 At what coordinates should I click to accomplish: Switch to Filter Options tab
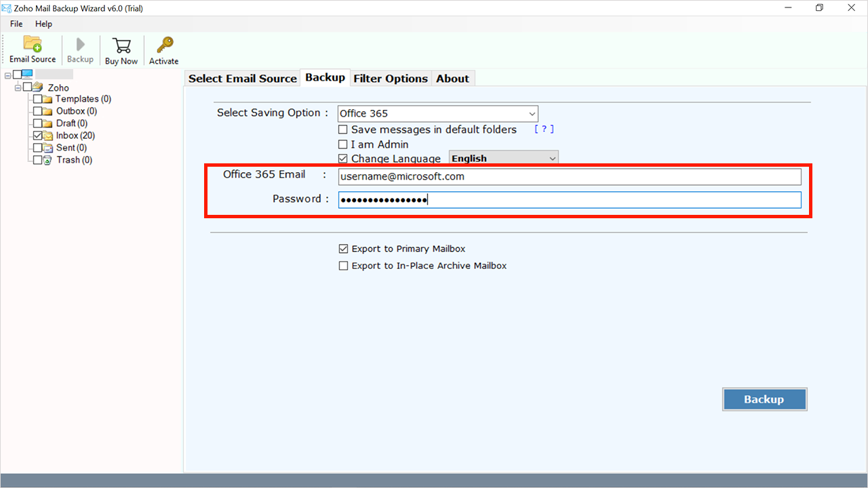pos(391,79)
